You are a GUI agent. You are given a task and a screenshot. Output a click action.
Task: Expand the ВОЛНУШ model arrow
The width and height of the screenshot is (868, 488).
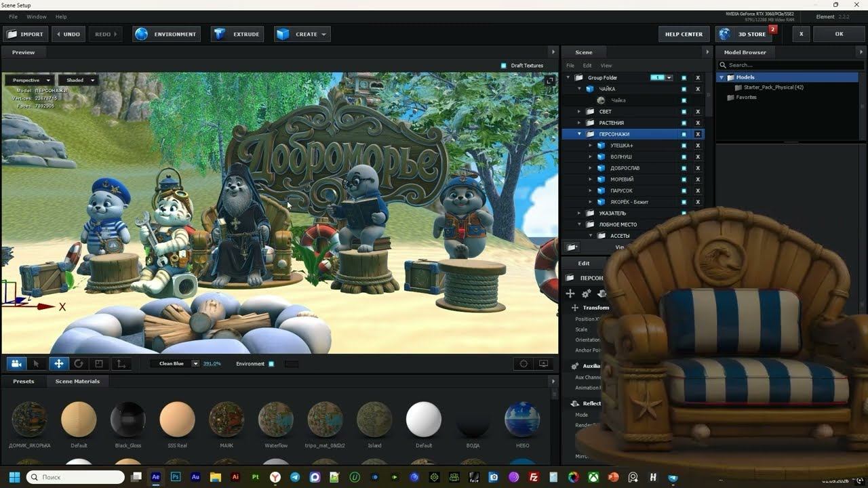click(590, 157)
